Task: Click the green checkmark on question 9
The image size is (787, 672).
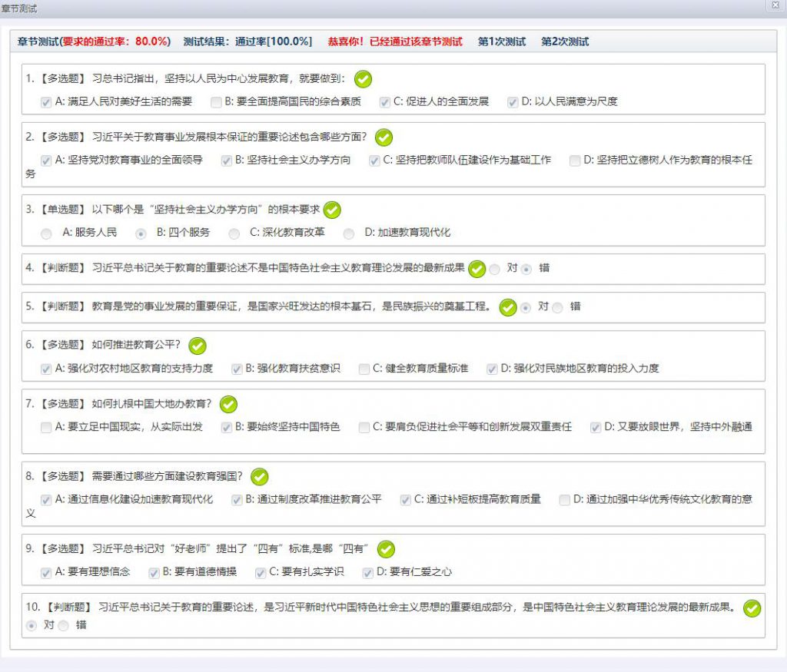Action: click(386, 549)
